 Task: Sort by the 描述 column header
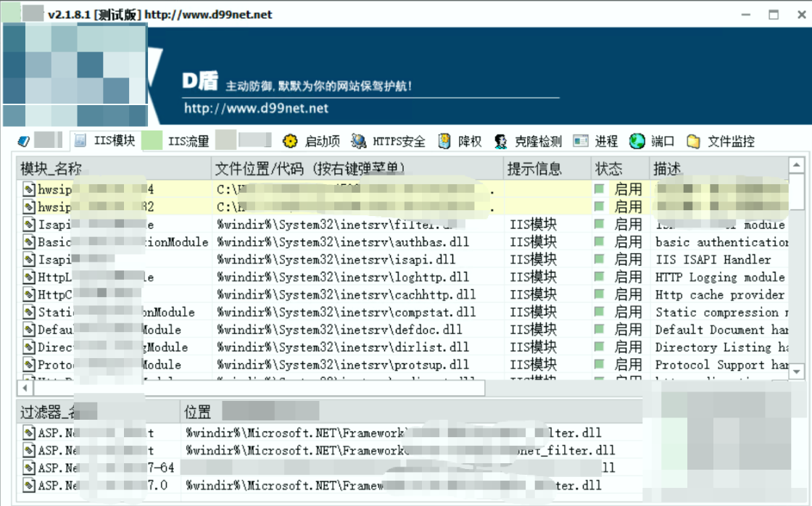tap(718, 168)
